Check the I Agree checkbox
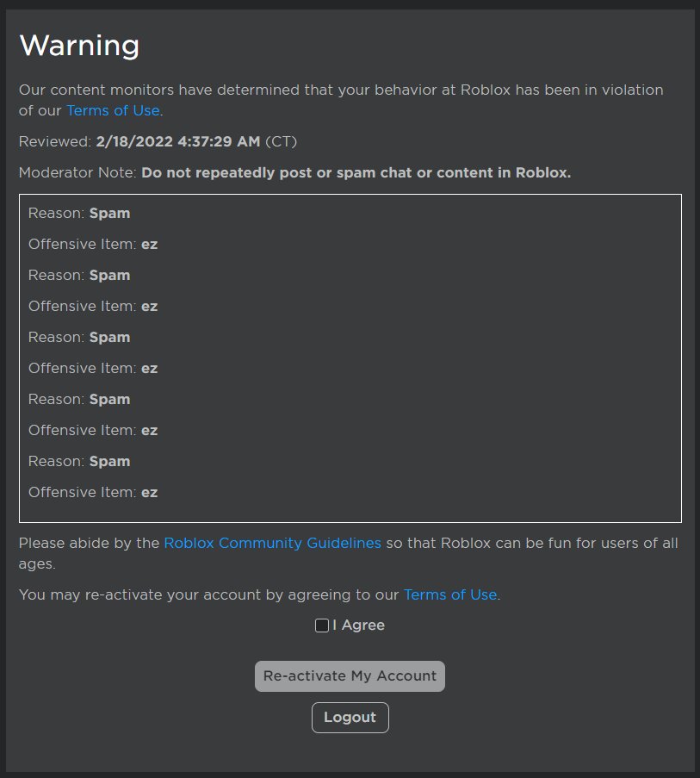 point(322,626)
